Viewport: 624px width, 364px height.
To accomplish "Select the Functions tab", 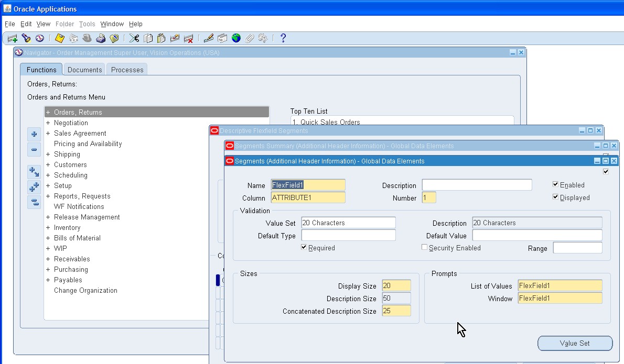I will point(41,70).
